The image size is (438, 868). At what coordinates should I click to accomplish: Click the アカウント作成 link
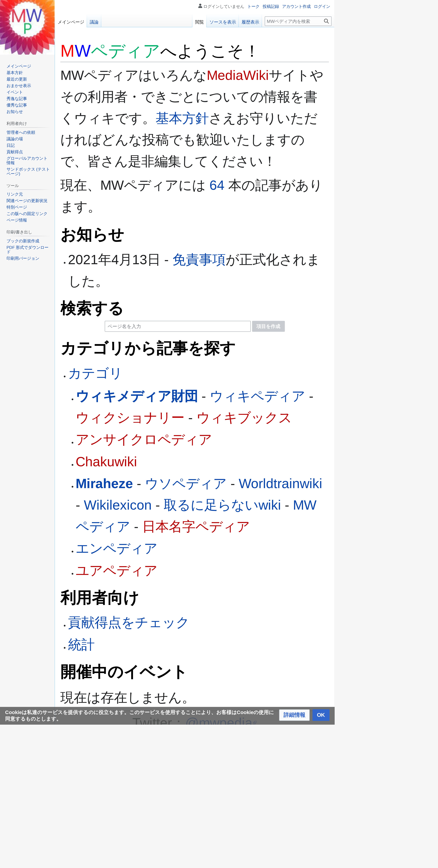coord(296,6)
